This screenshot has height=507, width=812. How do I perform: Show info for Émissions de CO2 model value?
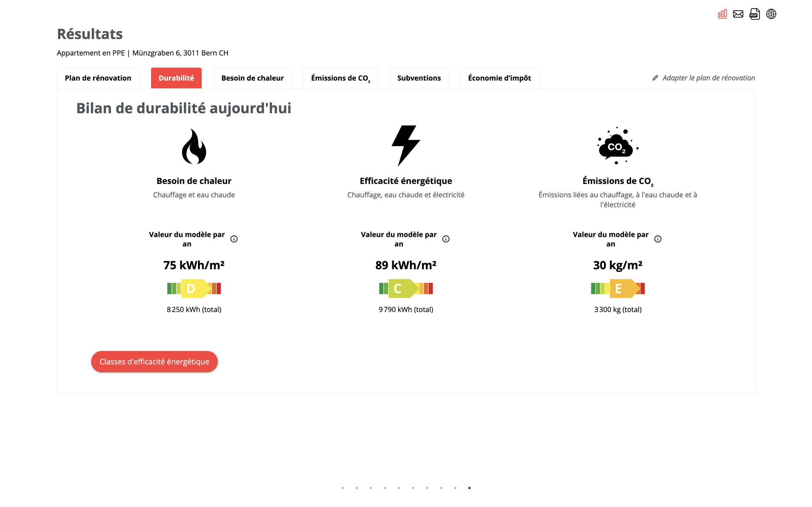(x=658, y=239)
